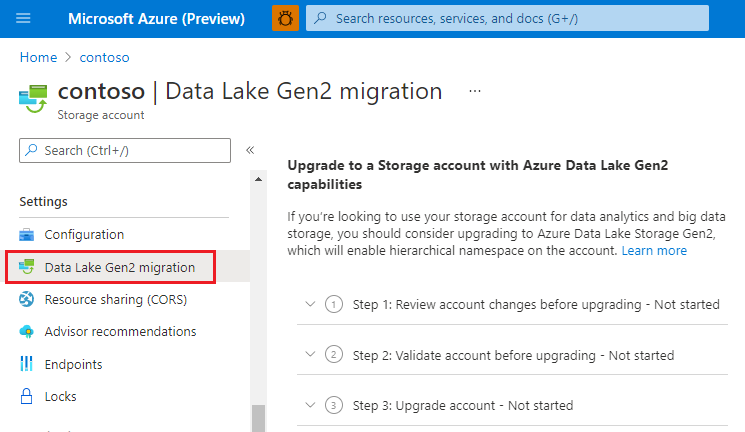Click the Home breadcrumb link

coord(38,58)
